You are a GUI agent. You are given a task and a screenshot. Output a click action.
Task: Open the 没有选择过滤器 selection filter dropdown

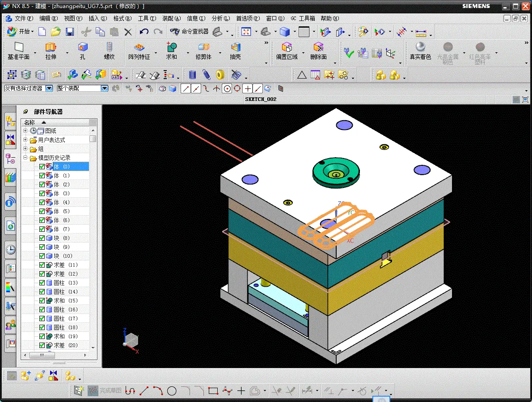(x=49, y=88)
